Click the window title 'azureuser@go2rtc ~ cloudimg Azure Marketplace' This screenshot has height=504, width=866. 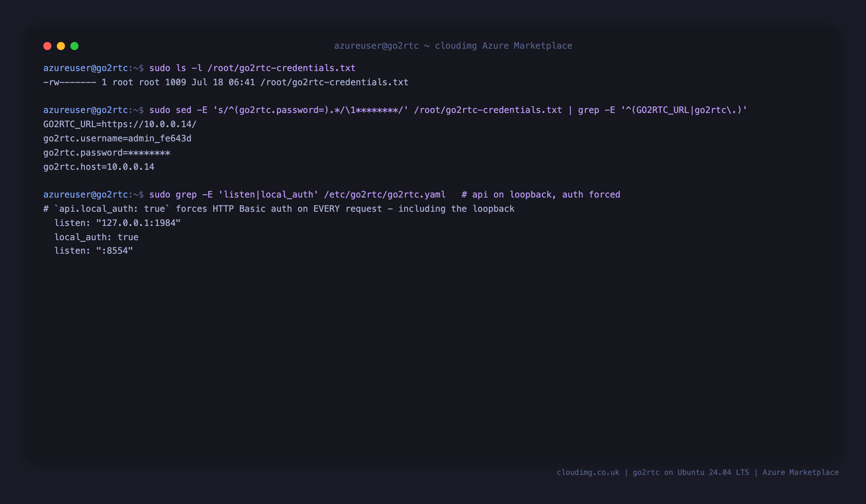(453, 46)
